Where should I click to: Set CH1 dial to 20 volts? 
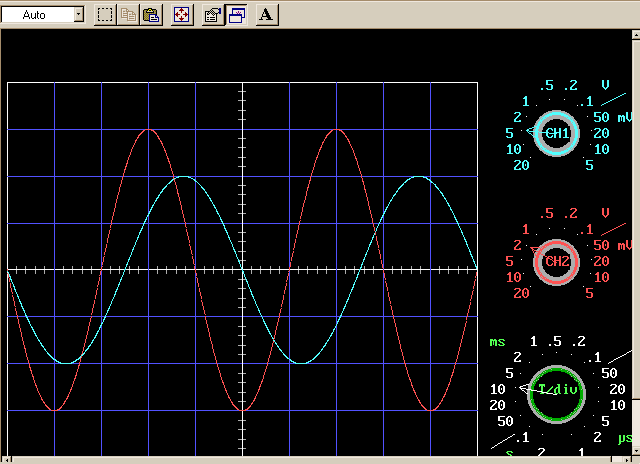(x=521, y=165)
